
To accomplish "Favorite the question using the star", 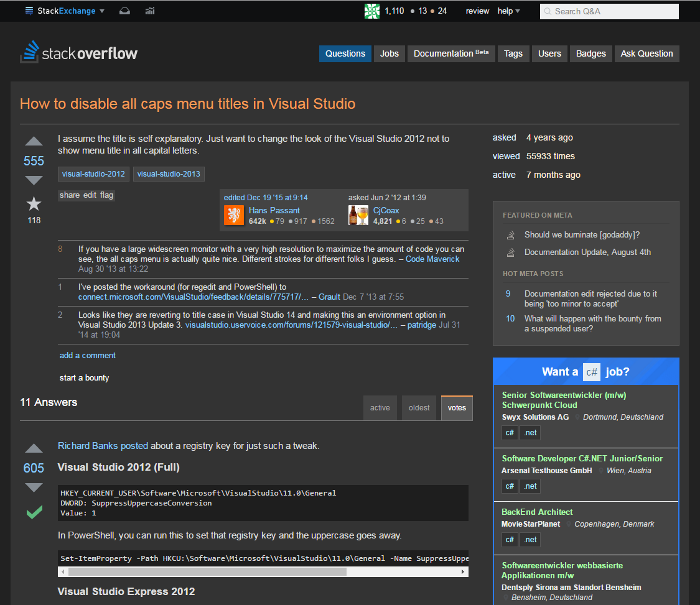I will (34, 201).
